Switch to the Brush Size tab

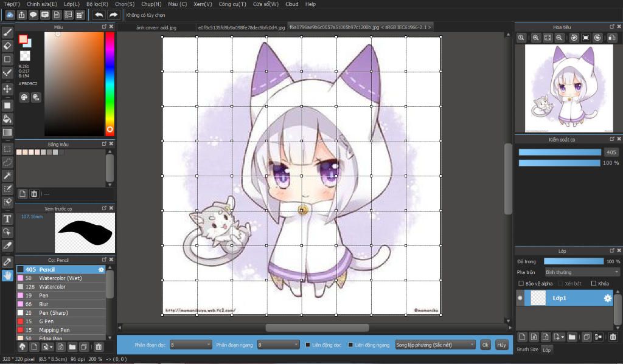(527, 349)
